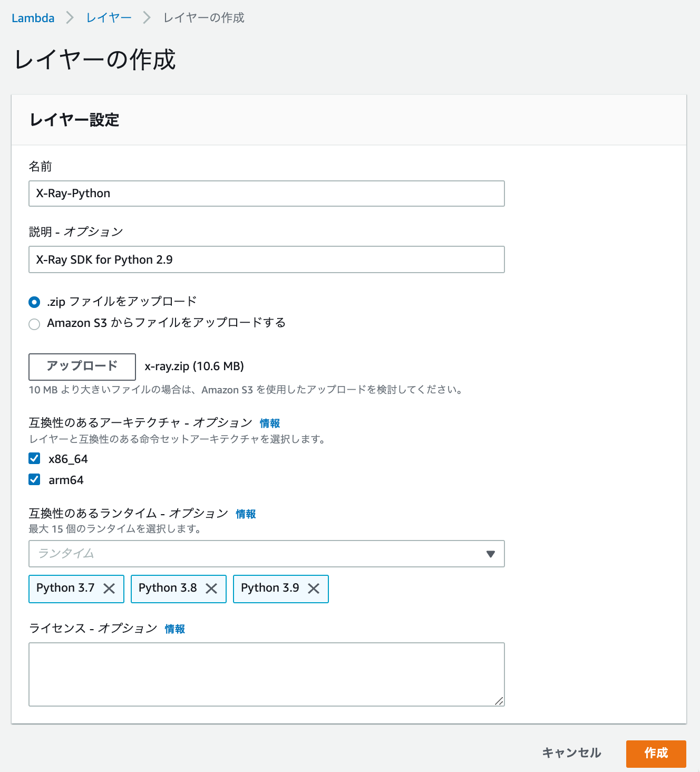Uncheck the arm64 architecture checkbox
This screenshot has width=700, height=772.
[34, 479]
